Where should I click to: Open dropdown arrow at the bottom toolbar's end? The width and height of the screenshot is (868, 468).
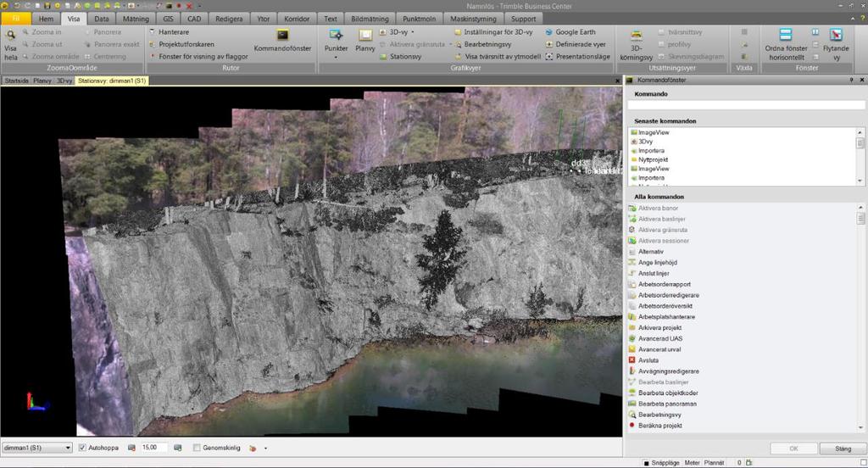click(x=265, y=448)
